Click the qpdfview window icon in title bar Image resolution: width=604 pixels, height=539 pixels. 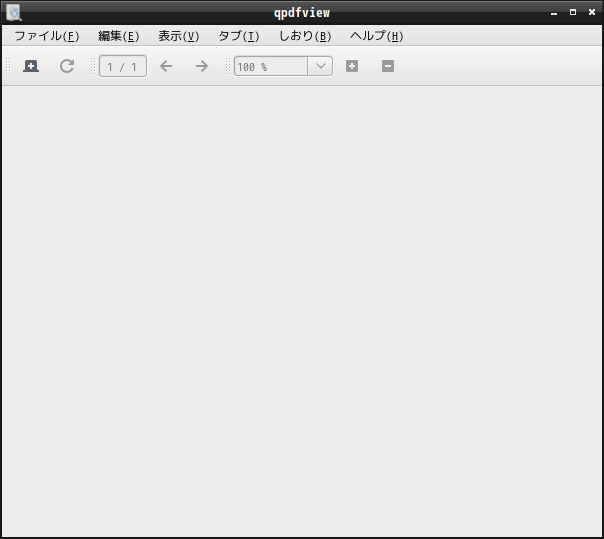[x=14, y=12]
